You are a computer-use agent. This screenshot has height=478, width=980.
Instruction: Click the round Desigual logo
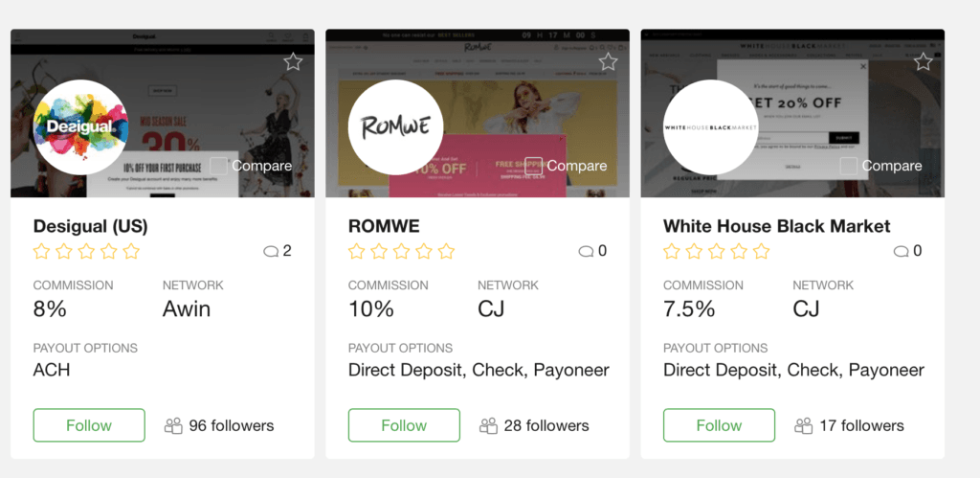(x=80, y=127)
